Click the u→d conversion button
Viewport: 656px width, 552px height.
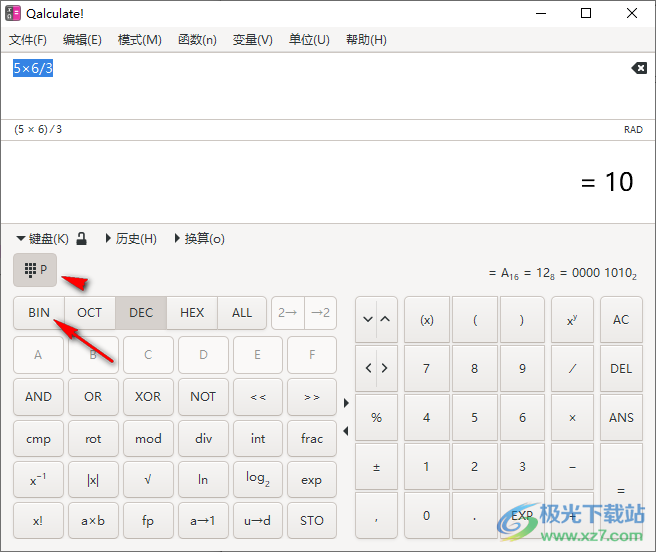point(258,521)
